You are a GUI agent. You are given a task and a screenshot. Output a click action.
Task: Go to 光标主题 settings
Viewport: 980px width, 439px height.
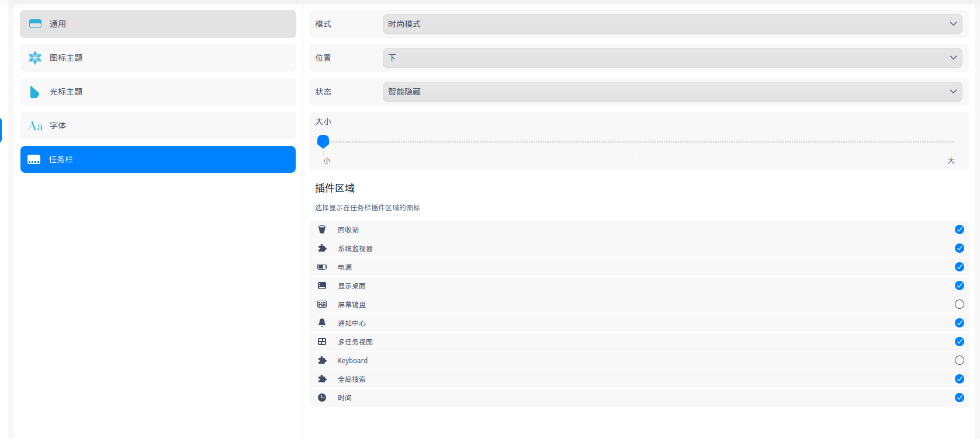tap(158, 92)
